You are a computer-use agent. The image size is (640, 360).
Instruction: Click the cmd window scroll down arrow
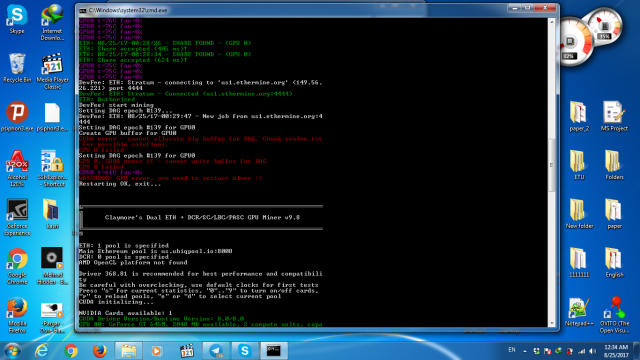[x=552, y=323]
